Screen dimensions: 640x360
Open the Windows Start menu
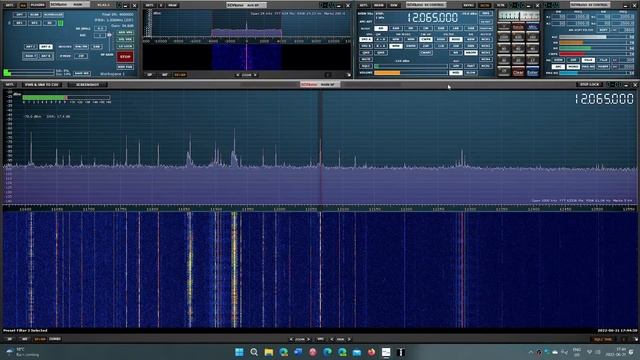[239, 352]
